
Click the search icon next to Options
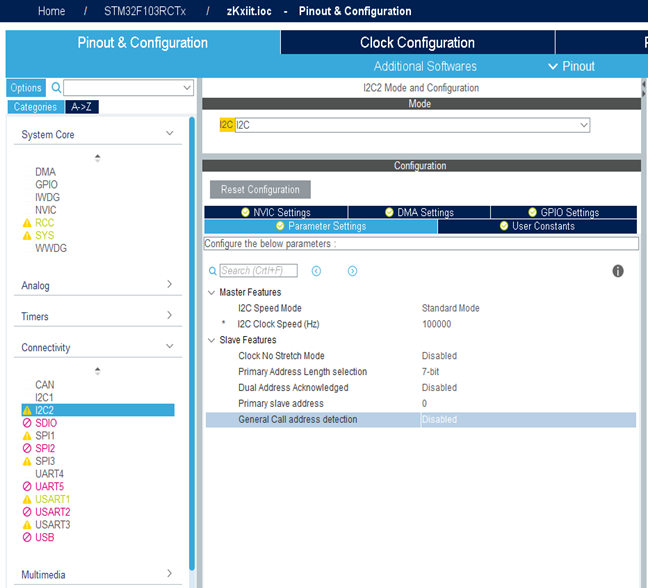[56, 88]
